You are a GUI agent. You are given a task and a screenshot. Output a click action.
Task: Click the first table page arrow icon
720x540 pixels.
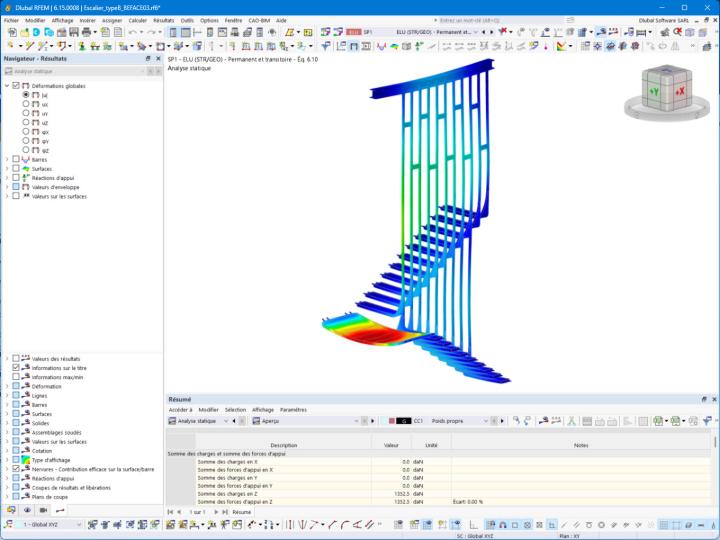click(x=170, y=512)
